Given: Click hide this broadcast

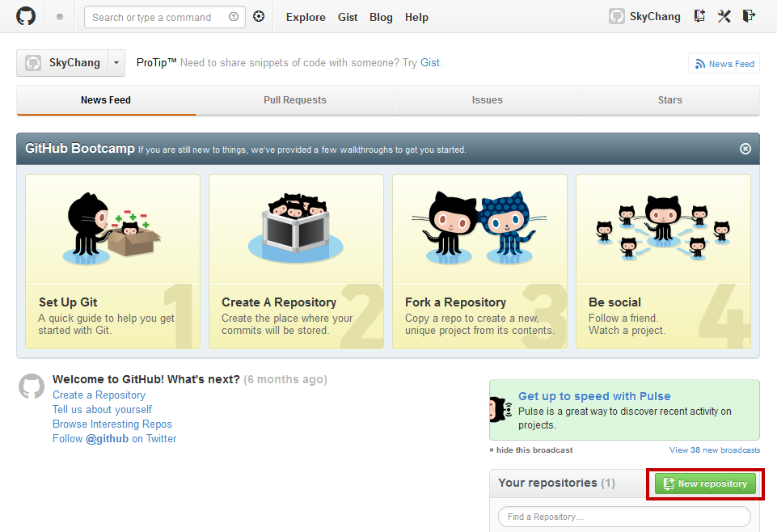Looking at the screenshot, I should pyautogui.click(x=530, y=450).
